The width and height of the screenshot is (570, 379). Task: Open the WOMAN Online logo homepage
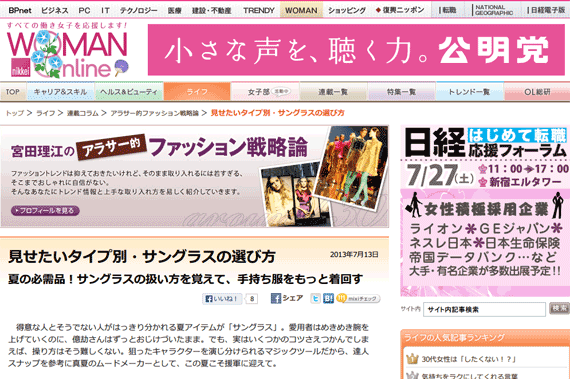click(67, 51)
